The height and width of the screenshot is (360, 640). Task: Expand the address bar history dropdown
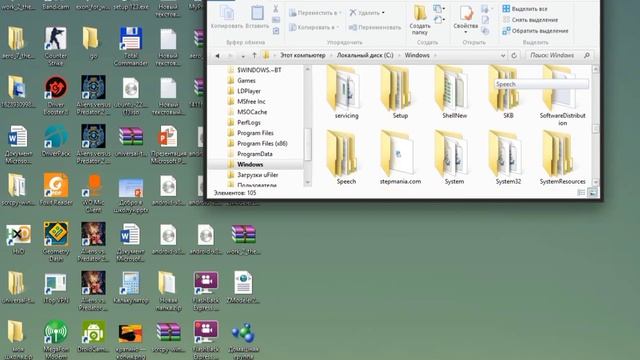pyautogui.click(x=503, y=56)
